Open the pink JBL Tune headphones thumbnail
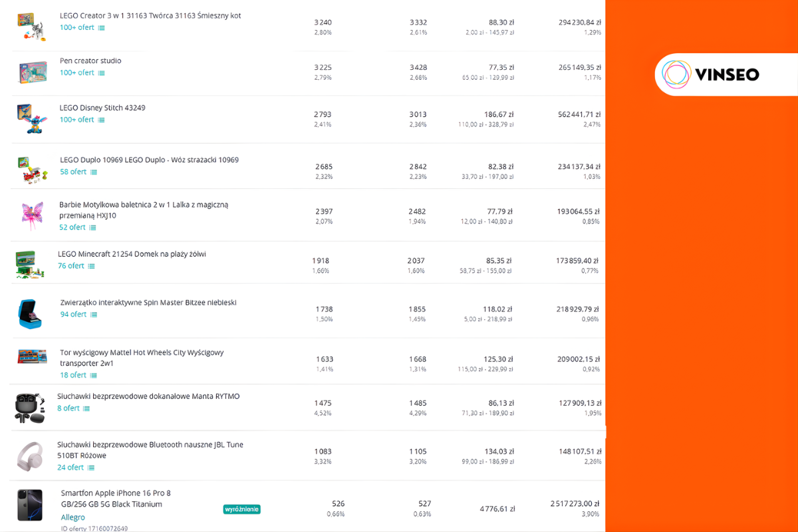The image size is (798, 532). point(30,456)
